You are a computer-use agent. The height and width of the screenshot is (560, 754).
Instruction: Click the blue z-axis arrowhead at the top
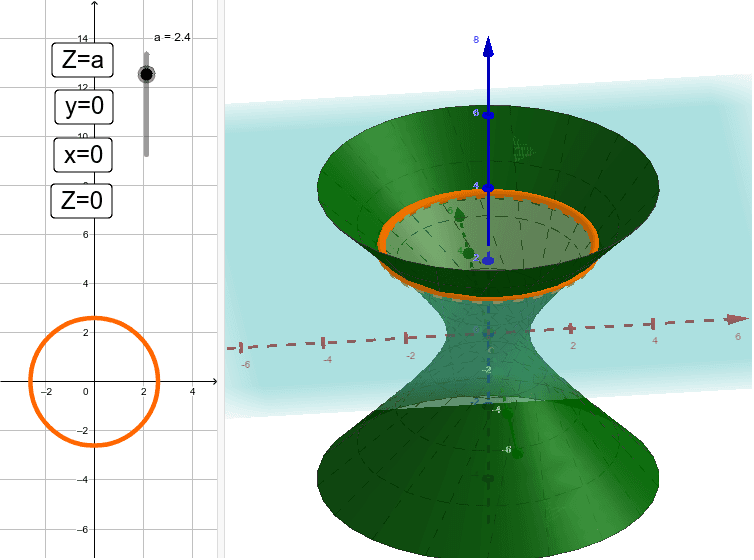click(488, 47)
